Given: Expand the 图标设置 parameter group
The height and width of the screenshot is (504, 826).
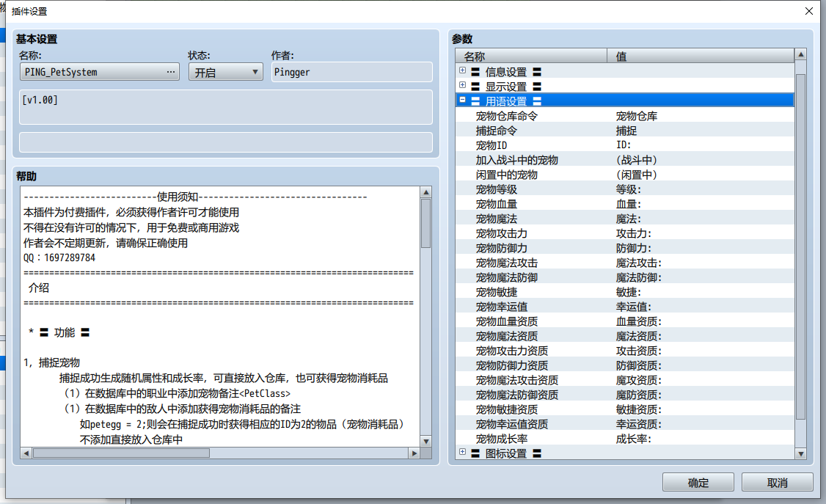Looking at the screenshot, I should pyautogui.click(x=462, y=453).
